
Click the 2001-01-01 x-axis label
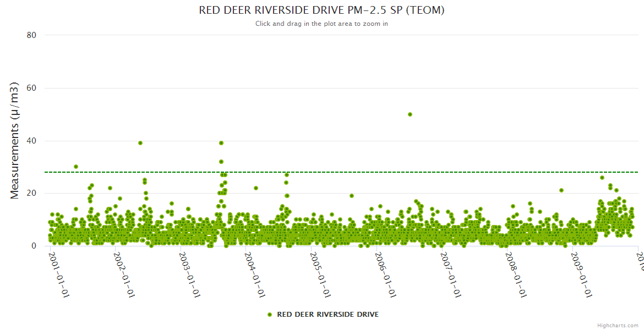(x=58, y=275)
